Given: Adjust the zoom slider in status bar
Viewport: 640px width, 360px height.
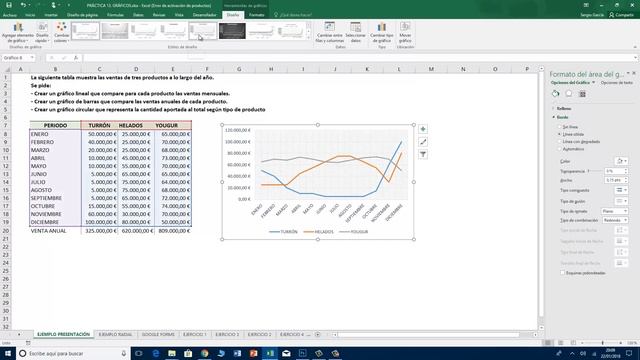Looking at the screenshot, I should (x=602, y=343).
